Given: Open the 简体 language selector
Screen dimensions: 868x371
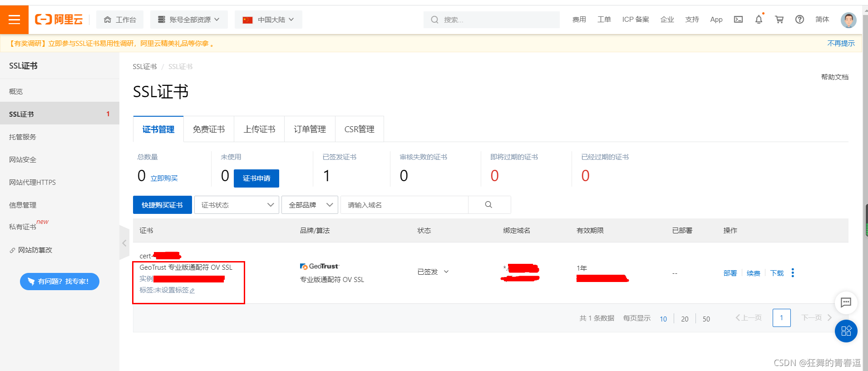Looking at the screenshot, I should click(822, 20).
